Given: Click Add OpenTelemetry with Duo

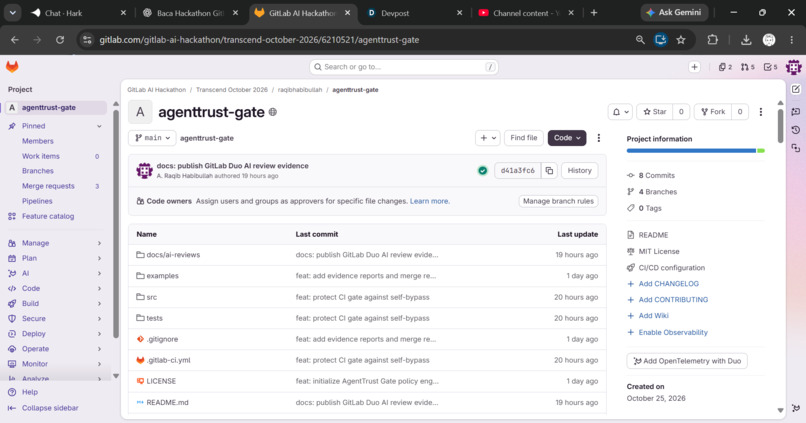Looking at the screenshot, I should [x=687, y=361].
